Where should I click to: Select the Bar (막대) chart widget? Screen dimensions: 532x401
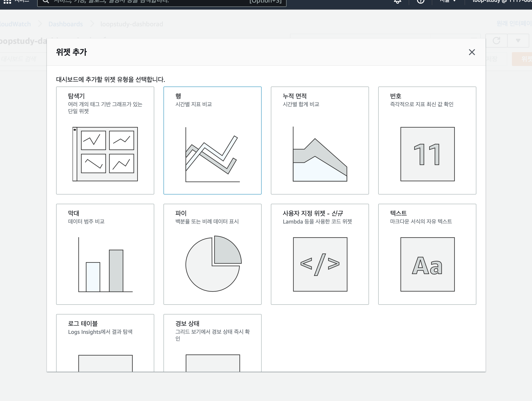pos(105,264)
